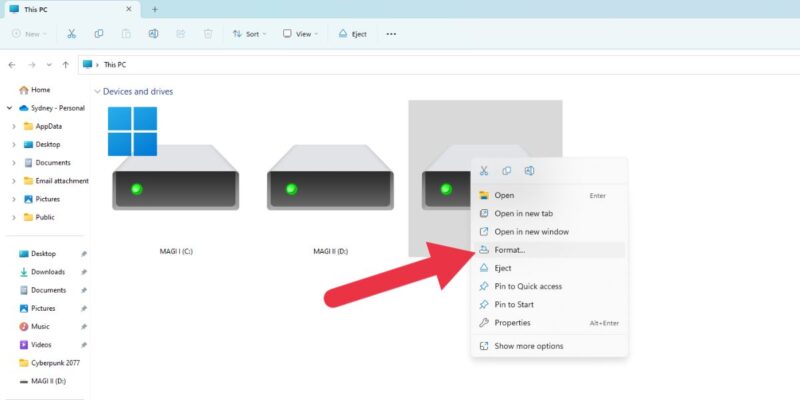Open the See more ellipsis menu

[391, 34]
